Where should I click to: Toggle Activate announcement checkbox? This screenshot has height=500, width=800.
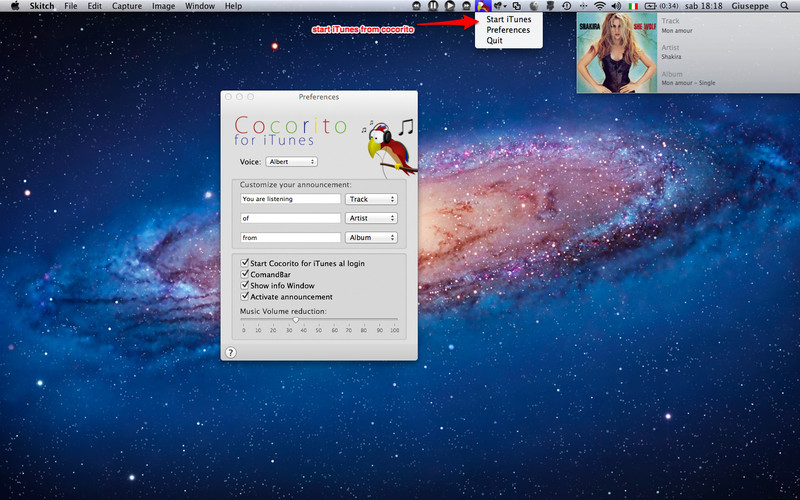245,296
